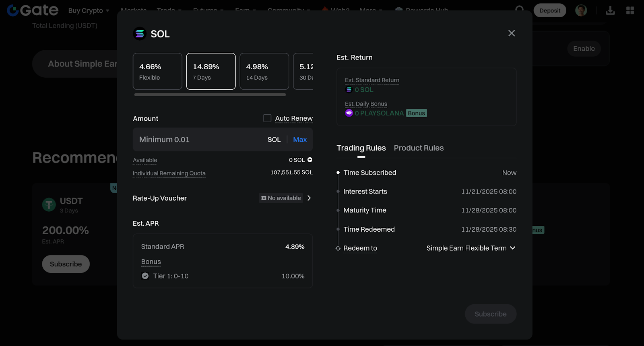Open the Buy Crypto dropdown menu

pyautogui.click(x=89, y=10)
